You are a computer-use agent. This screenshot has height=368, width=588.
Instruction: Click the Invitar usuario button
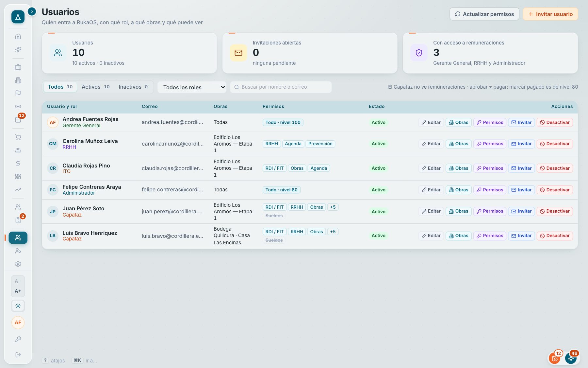point(550,14)
